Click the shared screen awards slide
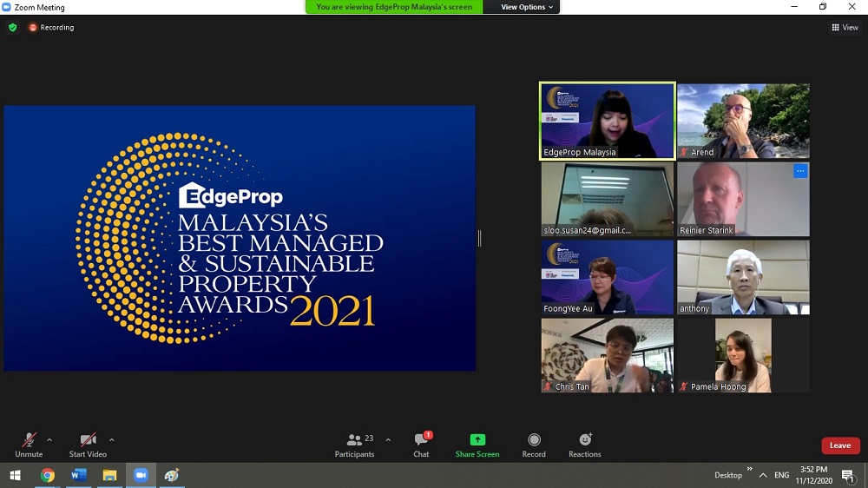868x488 pixels. [240, 238]
